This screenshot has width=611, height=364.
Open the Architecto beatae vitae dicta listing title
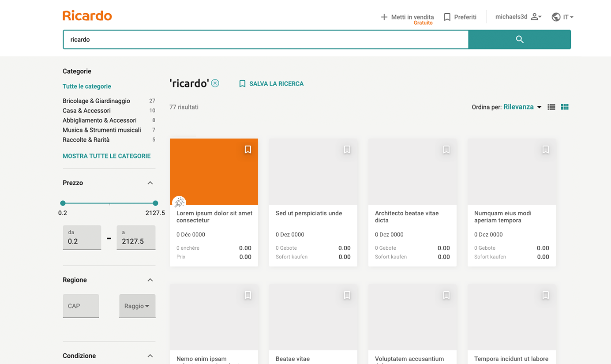[407, 217]
